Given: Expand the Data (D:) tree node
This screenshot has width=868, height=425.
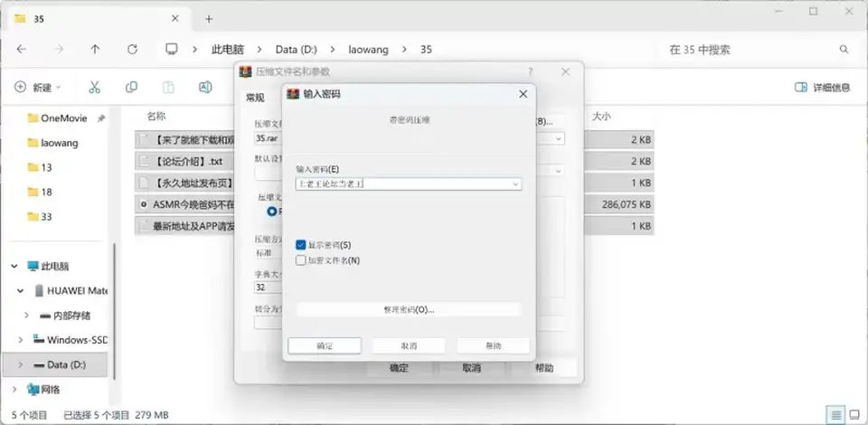Looking at the screenshot, I should [21, 364].
